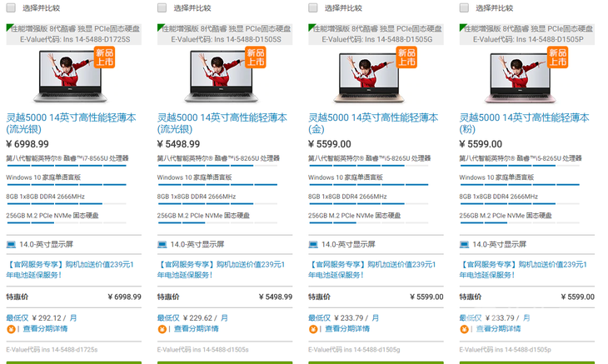
Task: Click yuan coin icon under ¥292.12 installment
Action: click(11, 329)
